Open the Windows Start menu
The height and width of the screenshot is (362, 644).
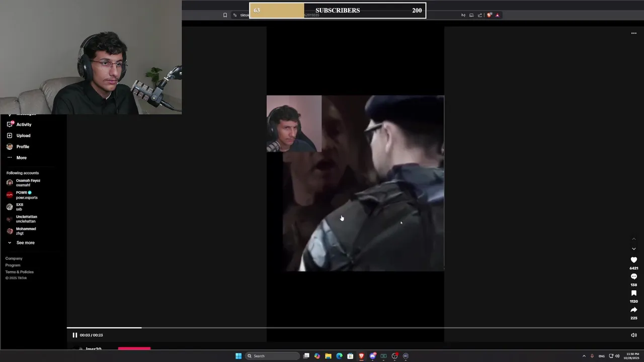click(238, 356)
